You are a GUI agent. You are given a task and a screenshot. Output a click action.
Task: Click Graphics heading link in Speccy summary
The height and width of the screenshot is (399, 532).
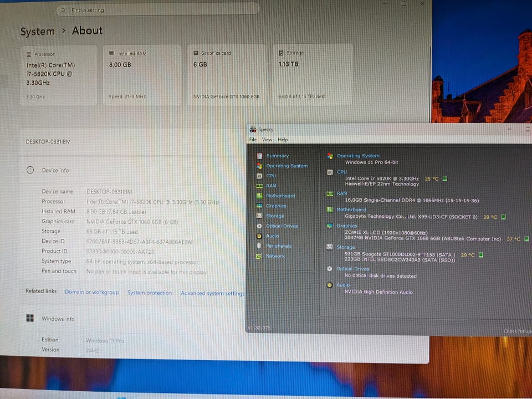click(x=347, y=226)
